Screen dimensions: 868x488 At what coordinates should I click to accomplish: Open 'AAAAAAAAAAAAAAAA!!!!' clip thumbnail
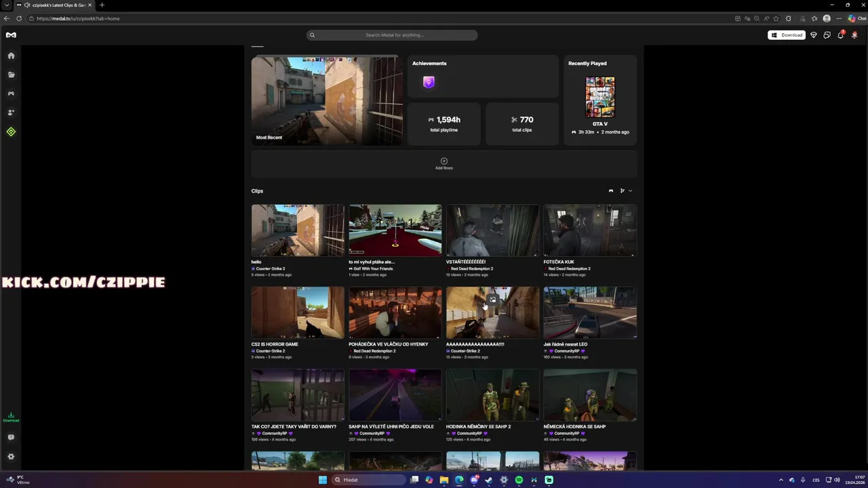pos(492,312)
